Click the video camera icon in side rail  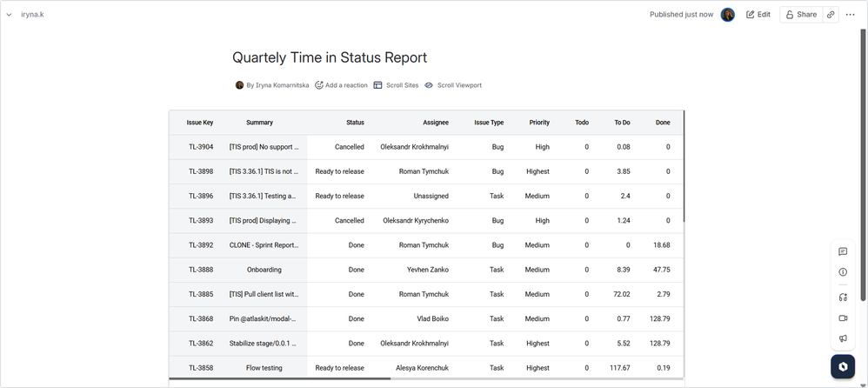click(x=843, y=318)
